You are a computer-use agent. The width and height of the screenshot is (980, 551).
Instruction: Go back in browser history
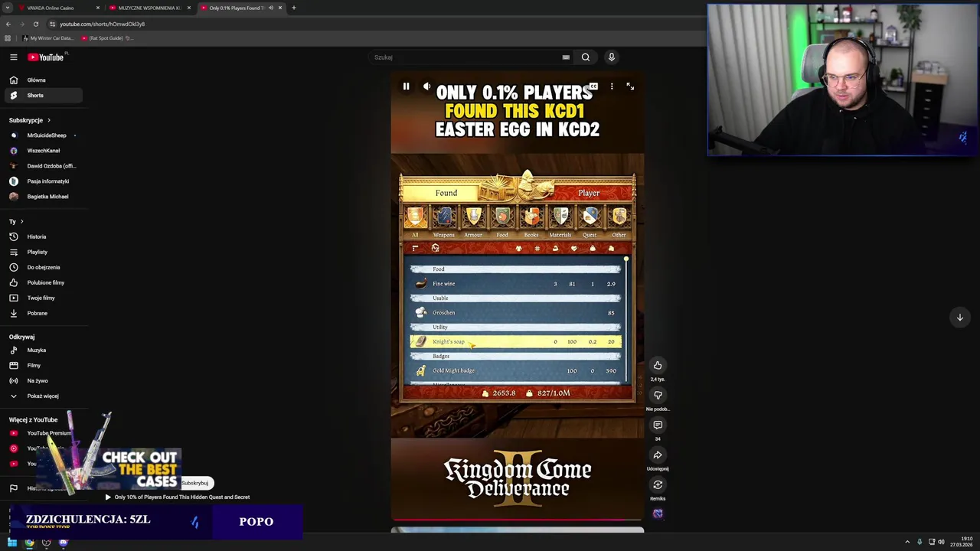8,24
